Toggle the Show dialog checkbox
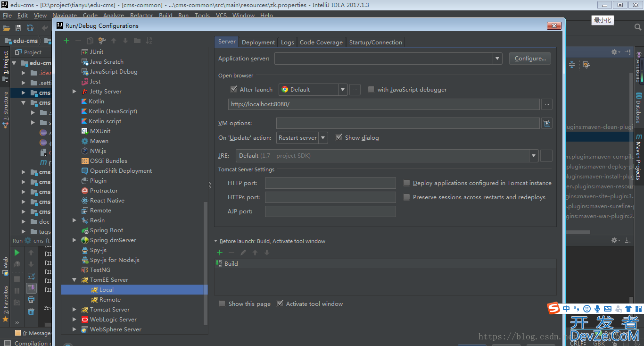Viewport: 644px width, 346px height. pyautogui.click(x=339, y=137)
